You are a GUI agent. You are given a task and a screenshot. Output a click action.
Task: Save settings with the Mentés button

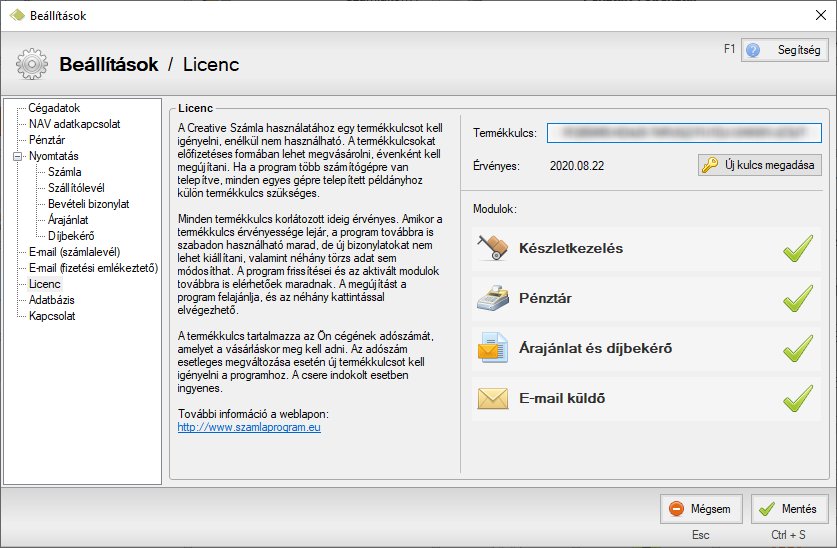pyautogui.click(x=790, y=509)
